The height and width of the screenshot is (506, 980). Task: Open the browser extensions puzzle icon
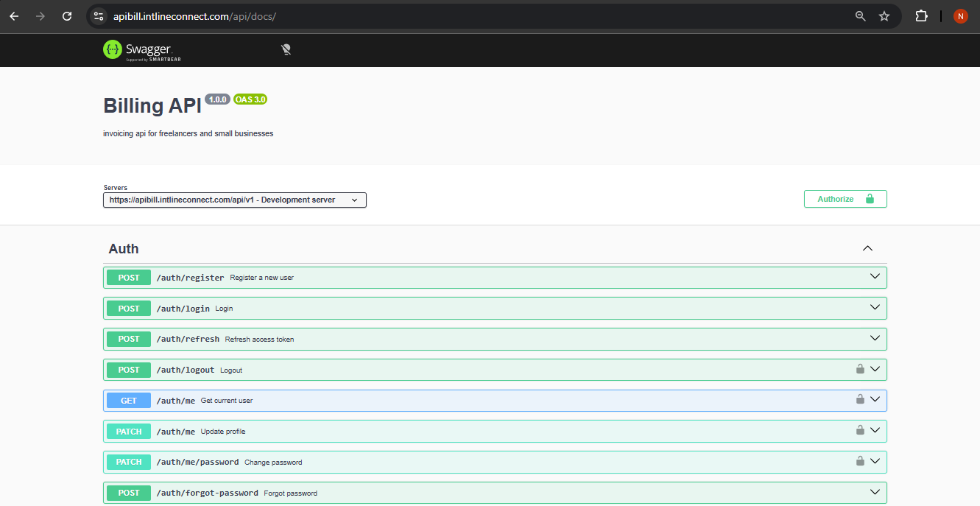point(921,16)
